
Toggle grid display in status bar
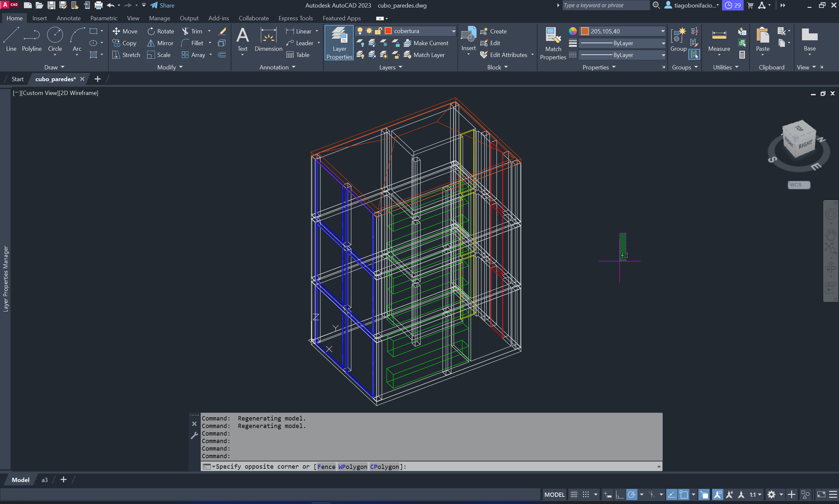point(574,495)
